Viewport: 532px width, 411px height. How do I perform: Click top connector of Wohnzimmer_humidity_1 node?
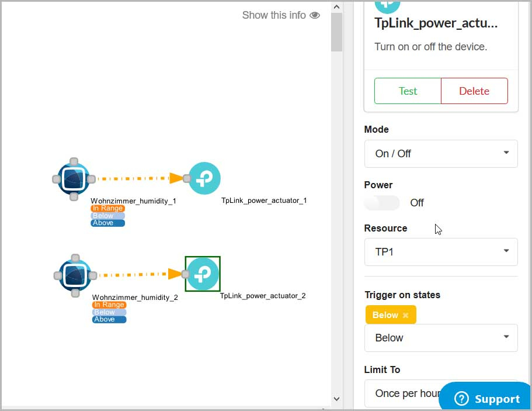[x=74, y=161]
